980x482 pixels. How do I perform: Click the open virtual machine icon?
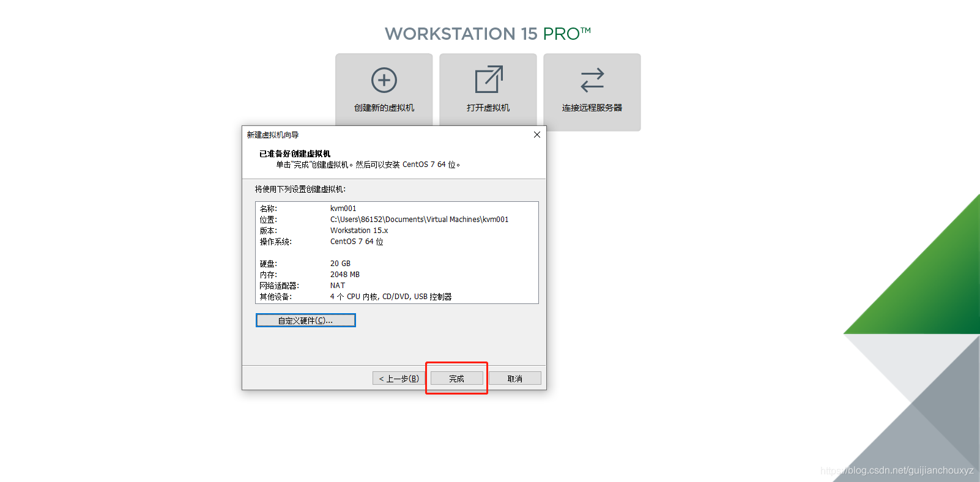[x=489, y=80]
